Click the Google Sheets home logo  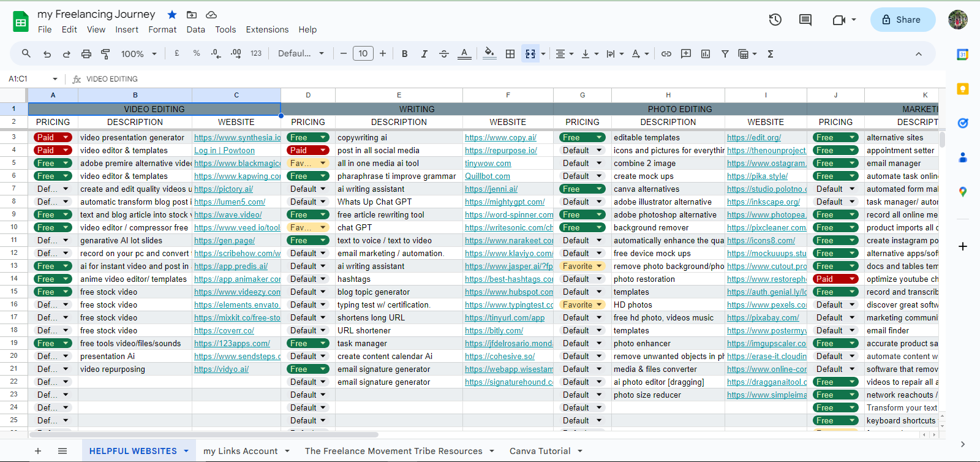pyautogui.click(x=21, y=22)
